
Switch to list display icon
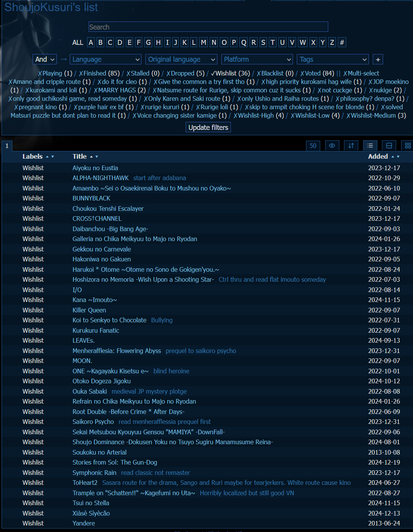click(370, 146)
